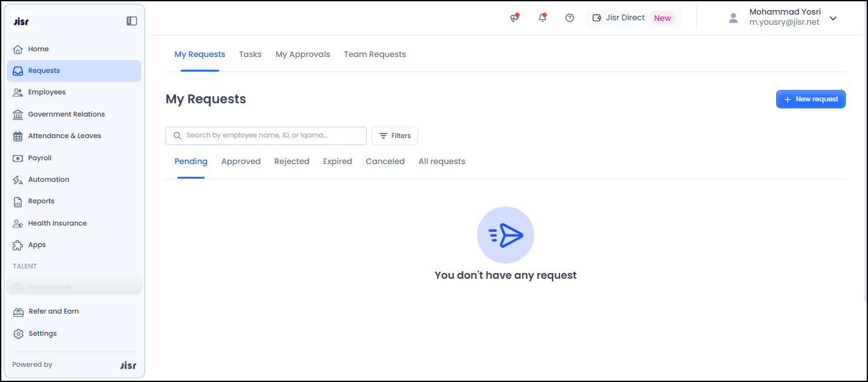Create a New request
This screenshot has width=868, height=382.
(x=810, y=99)
